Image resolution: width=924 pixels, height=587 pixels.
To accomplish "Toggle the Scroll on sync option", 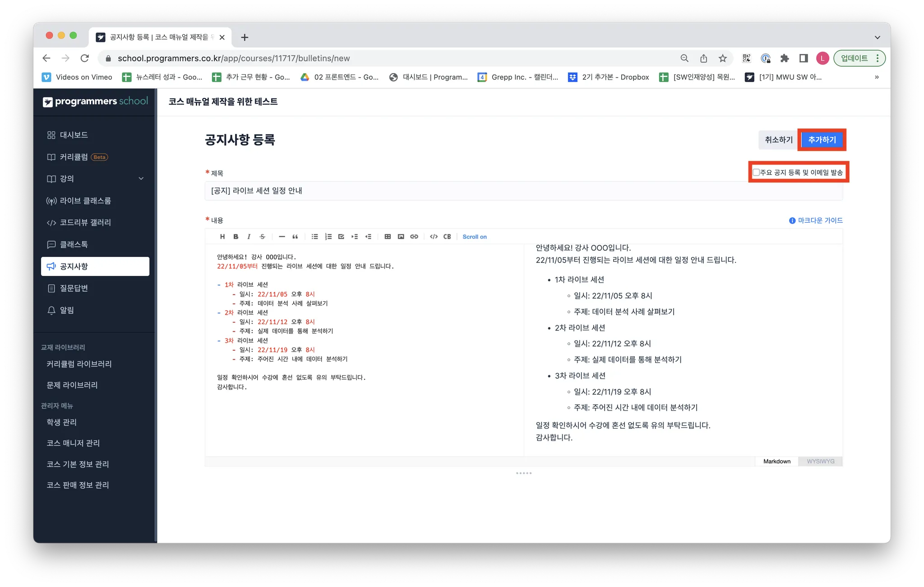I will [x=474, y=237].
